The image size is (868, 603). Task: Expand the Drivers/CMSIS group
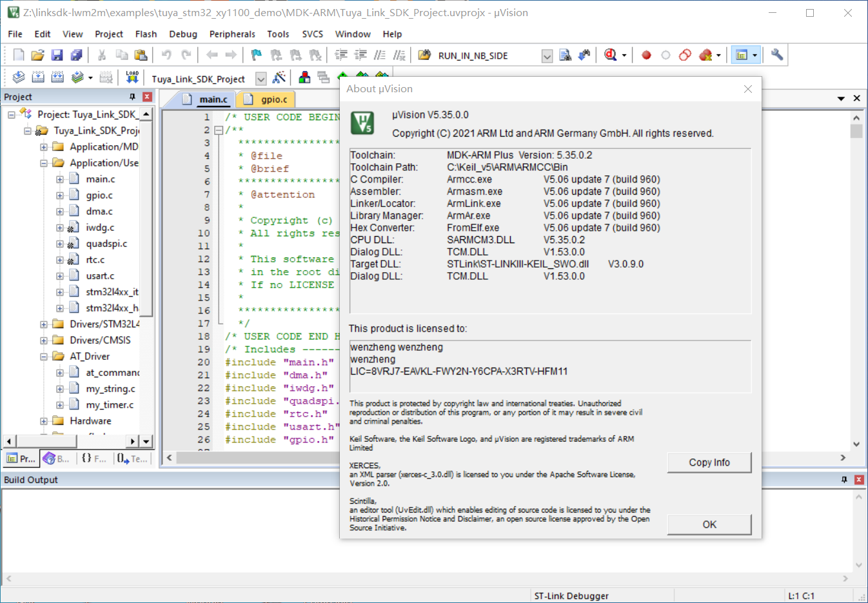[44, 341]
